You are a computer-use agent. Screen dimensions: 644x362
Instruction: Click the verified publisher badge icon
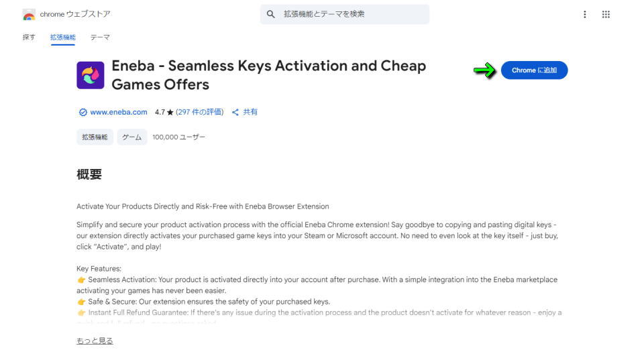[83, 112]
